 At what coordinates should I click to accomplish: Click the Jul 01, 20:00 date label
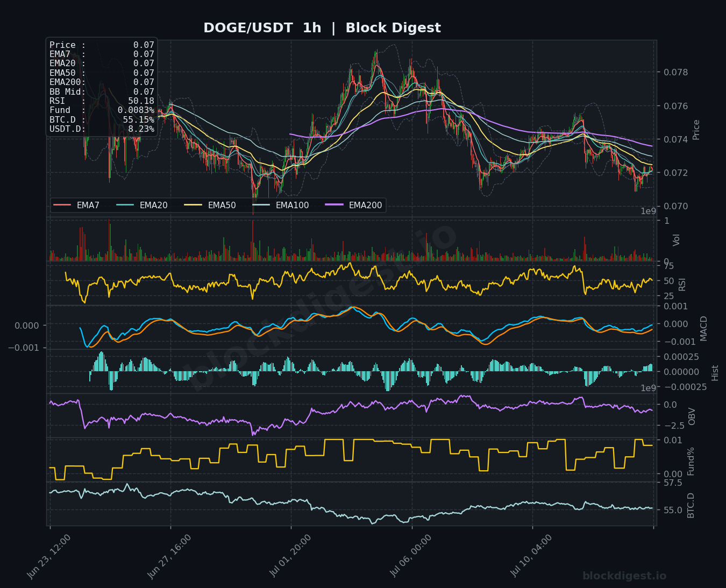click(x=290, y=556)
